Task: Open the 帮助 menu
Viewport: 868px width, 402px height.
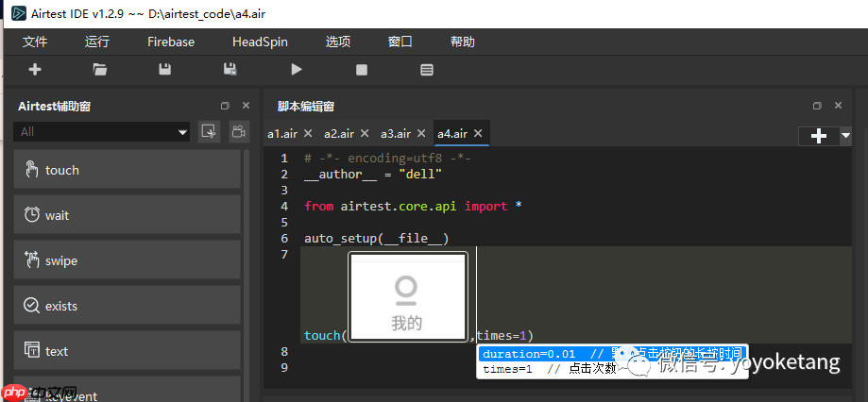Action: coord(463,42)
